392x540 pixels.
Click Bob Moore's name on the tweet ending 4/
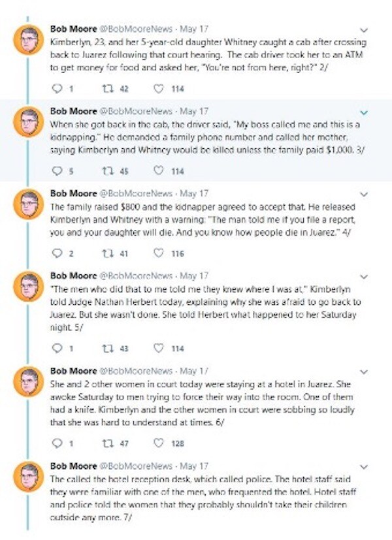73,194
